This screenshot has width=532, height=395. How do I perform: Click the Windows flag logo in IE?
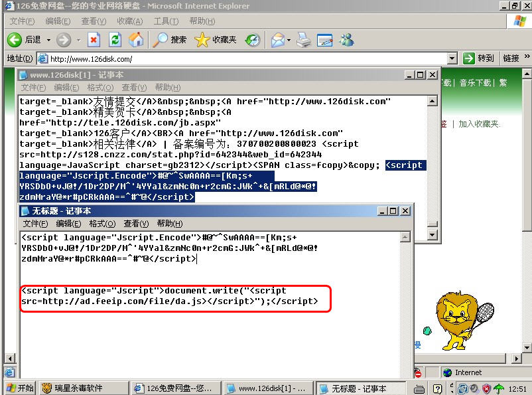click(x=520, y=21)
